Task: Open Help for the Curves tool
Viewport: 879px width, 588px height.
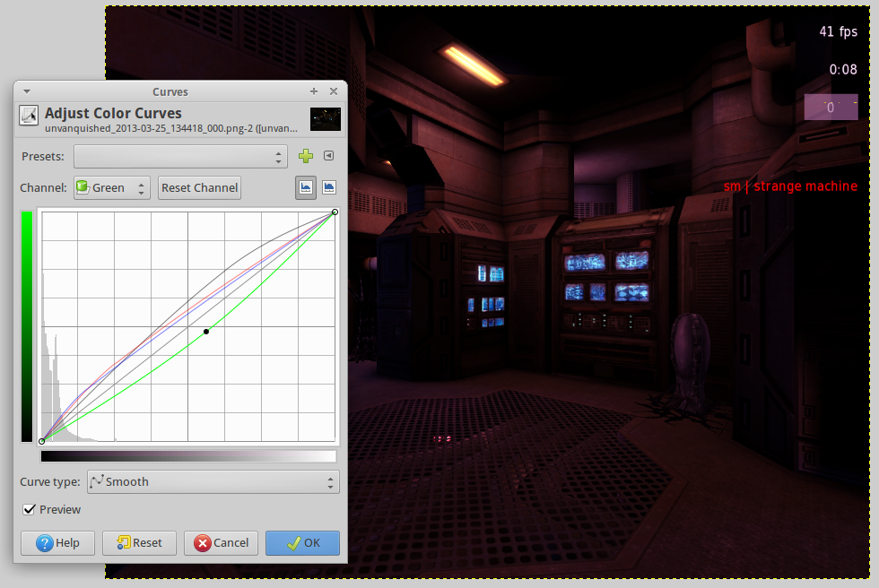Action: tap(57, 542)
